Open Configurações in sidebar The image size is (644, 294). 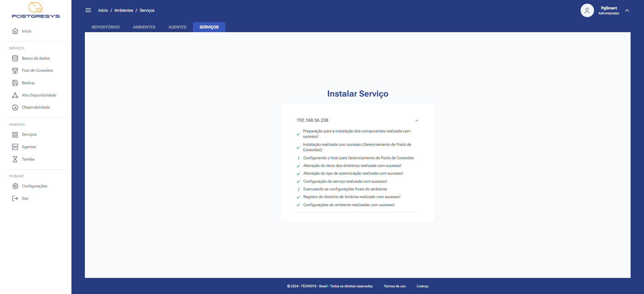(35, 186)
